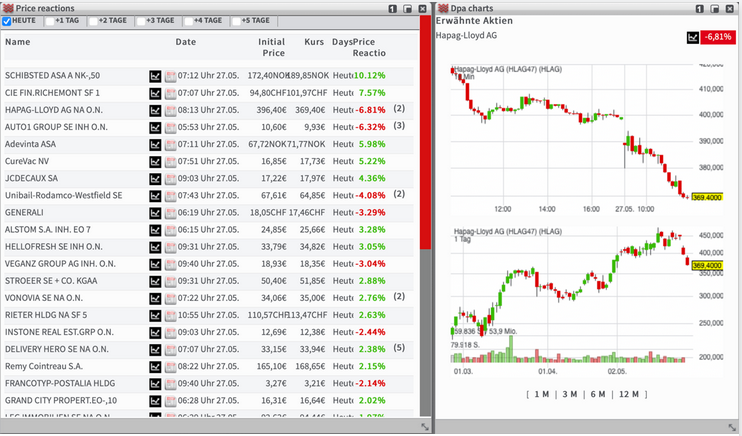Enable the +4 TAGE checkbox
Screen dimensions: 742x436
(x=188, y=21)
